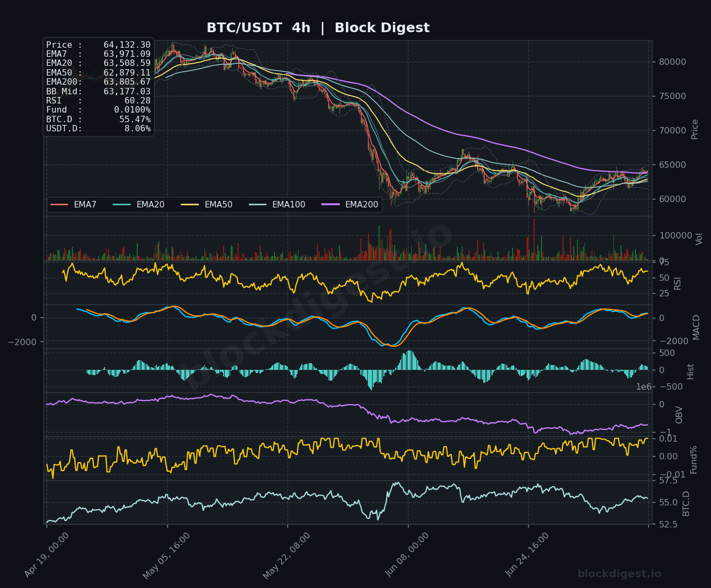The image size is (711, 588).
Task: Click the EMA7 red legend swatch
Action: [60, 205]
